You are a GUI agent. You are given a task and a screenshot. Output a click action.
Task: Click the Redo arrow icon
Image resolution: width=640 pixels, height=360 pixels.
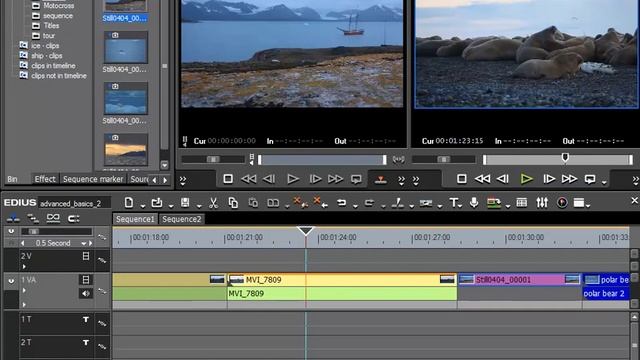[369, 202]
